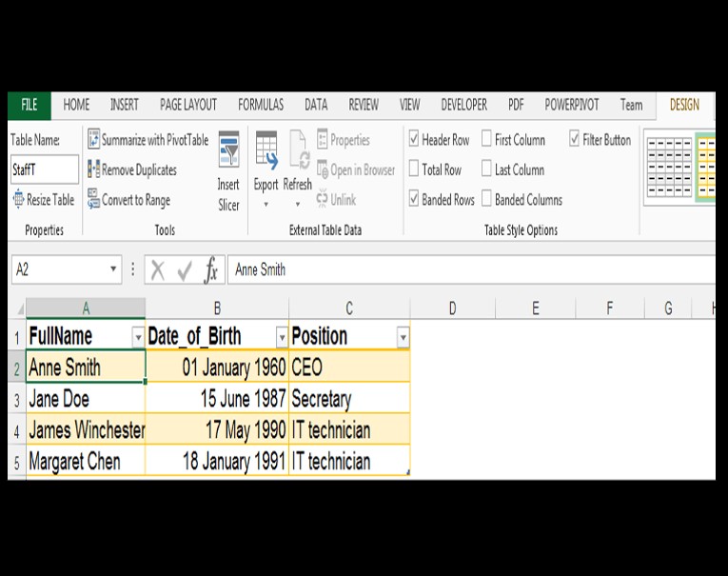Switch to FORMULAS tab
Viewport: 728px width, 576px height.
261,105
